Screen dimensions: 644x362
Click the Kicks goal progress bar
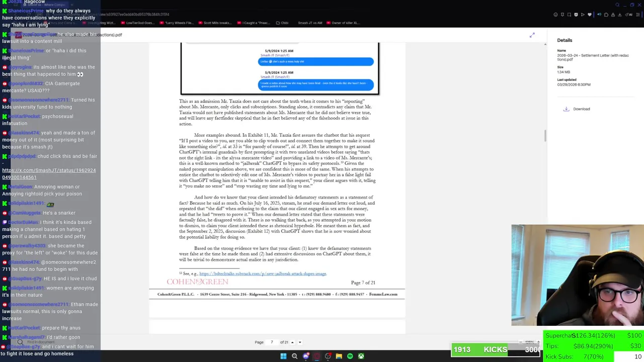pos(497,349)
